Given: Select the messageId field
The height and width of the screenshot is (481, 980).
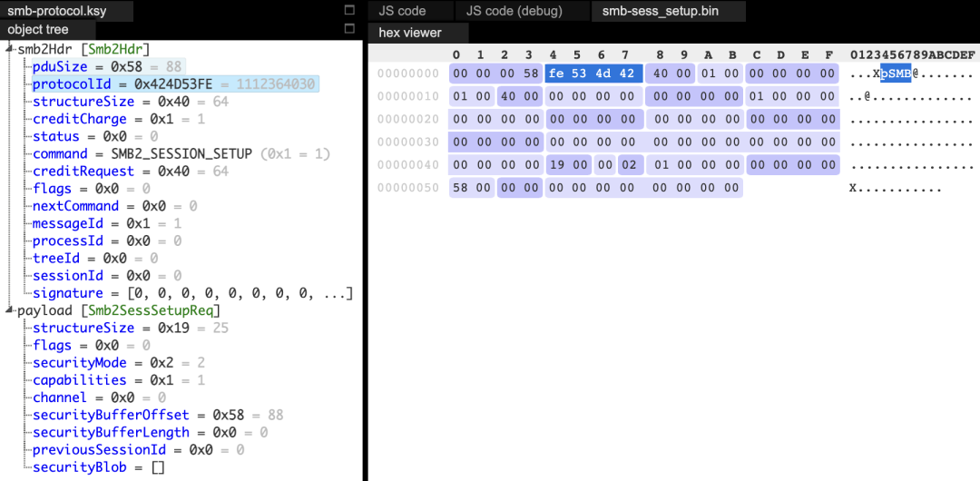Looking at the screenshot, I should pyautogui.click(x=107, y=223).
